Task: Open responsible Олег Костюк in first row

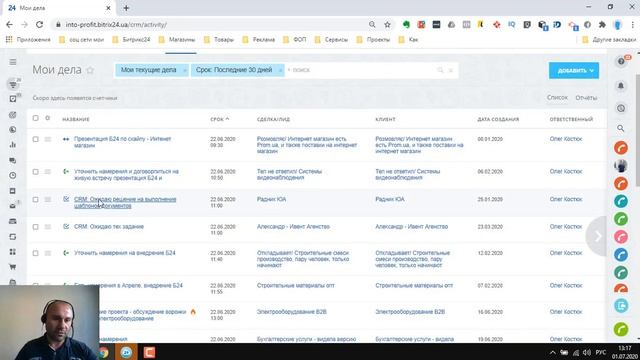Action: [566, 139]
